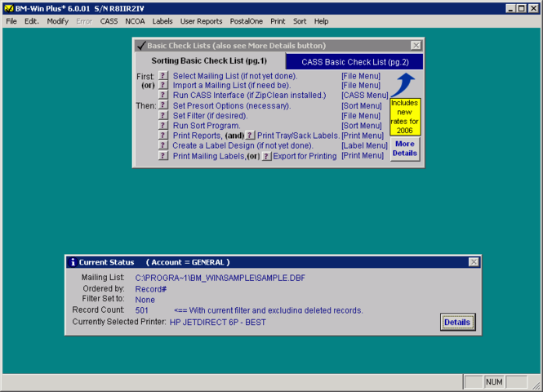The width and height of the screenshot is (543, 392).
Task: Click the Details button in Current Status
Action: pyautogui.click(x=457, y=323)
